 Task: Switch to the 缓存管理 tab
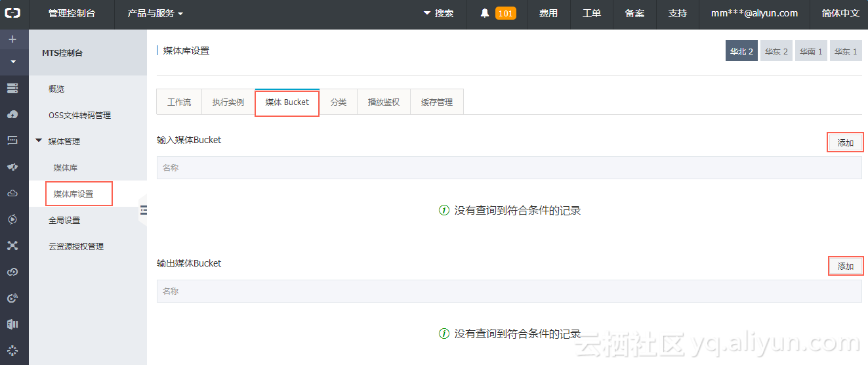[437, 102]
